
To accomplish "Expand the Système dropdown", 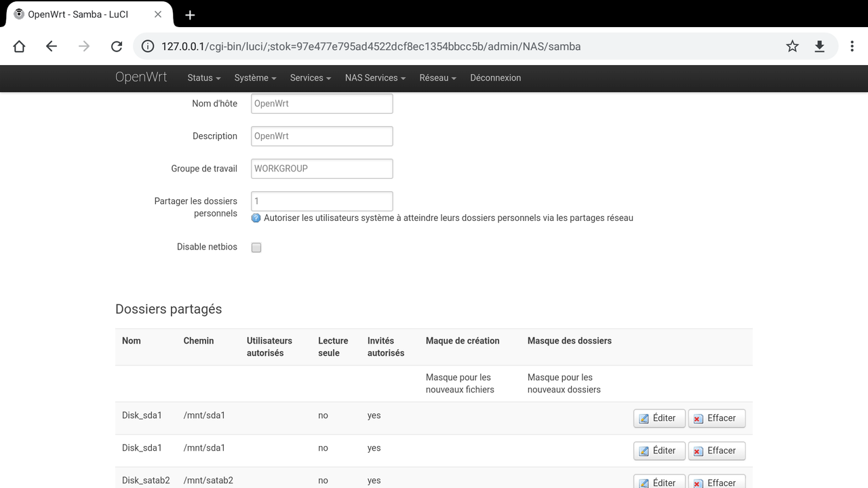I will [x=254, y=78].
